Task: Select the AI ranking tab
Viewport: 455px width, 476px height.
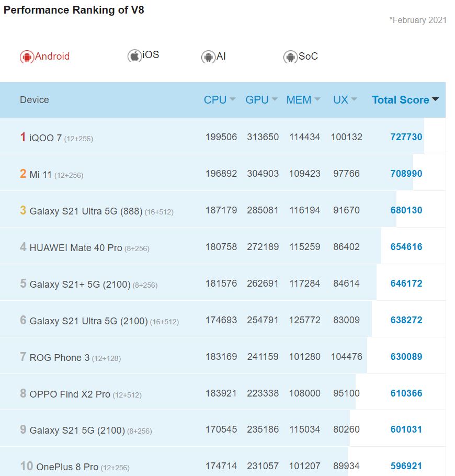Action: 221,56
